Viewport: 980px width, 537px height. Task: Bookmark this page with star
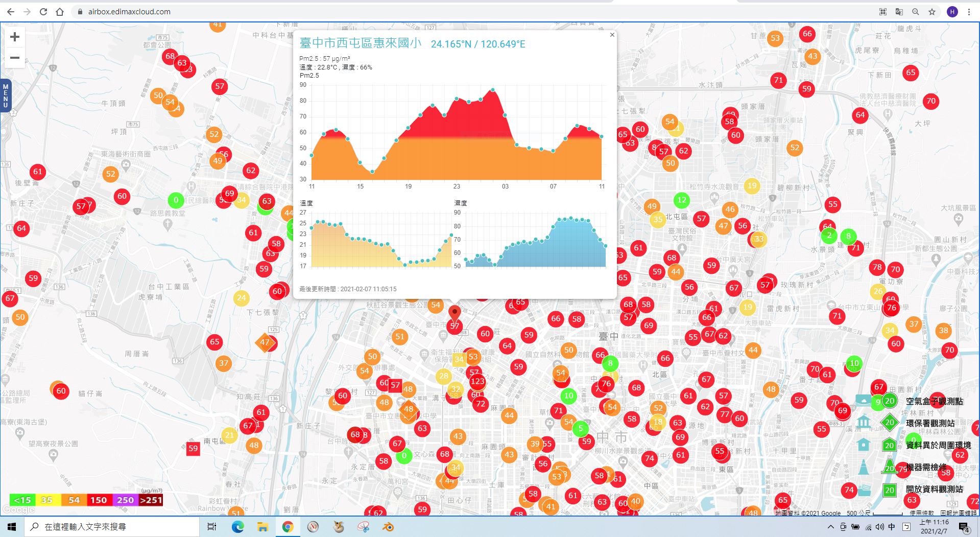(932, 11)
